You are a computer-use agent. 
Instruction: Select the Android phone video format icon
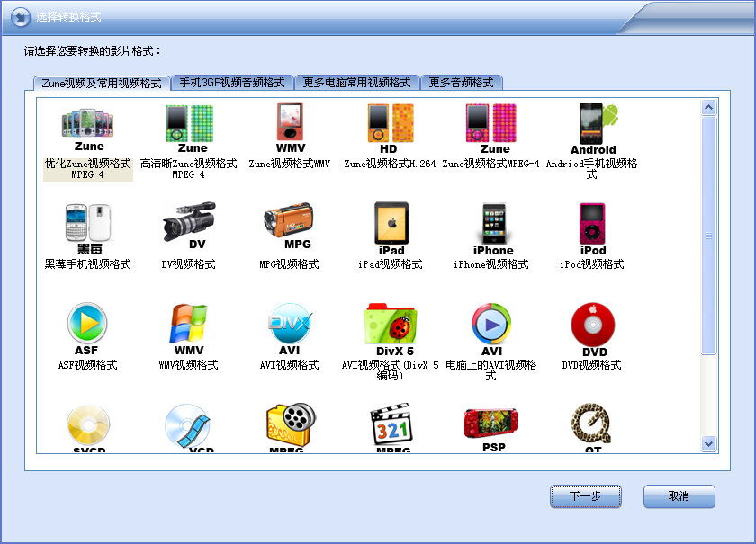(x=593, y=129)
